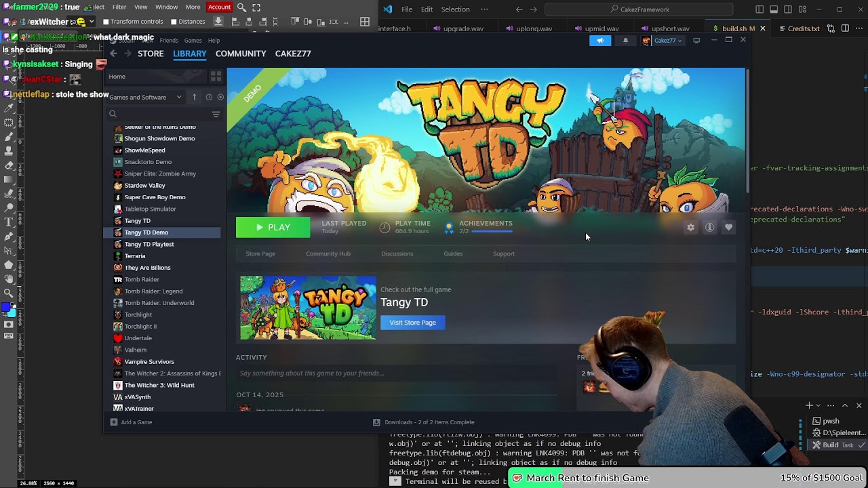
Task: Select the Eraser tool in Photopea toolbar
Action: [x=9, y=165]
